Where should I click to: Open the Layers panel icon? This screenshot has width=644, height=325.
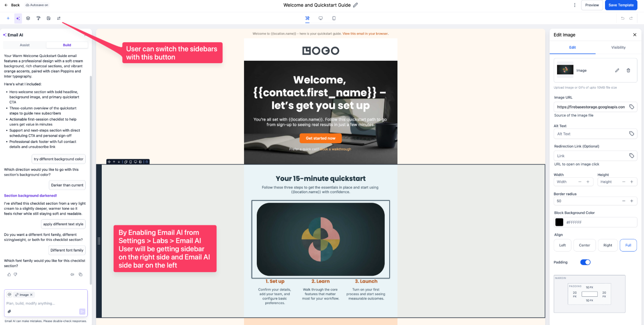(x=28, y=18)
